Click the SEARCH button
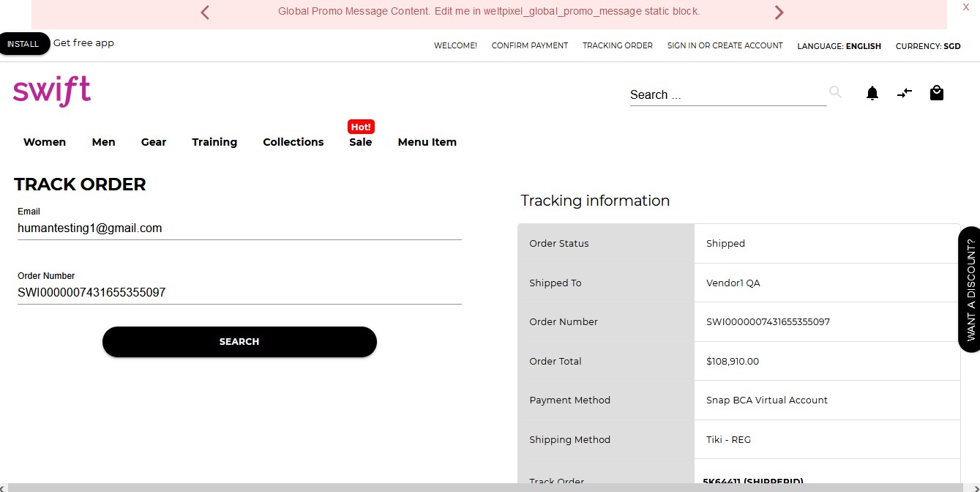Screen dimensions: 980x492 [239, 341]
